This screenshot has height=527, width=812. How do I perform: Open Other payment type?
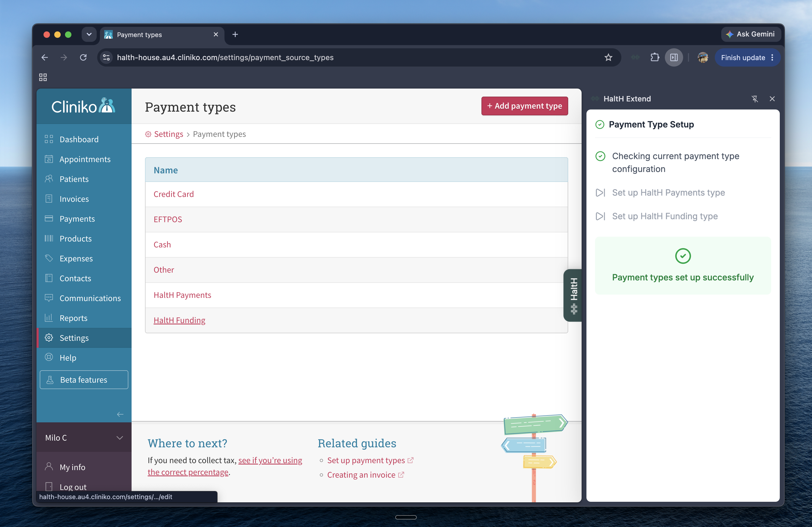pyautogui.click(x=164, y=270)
